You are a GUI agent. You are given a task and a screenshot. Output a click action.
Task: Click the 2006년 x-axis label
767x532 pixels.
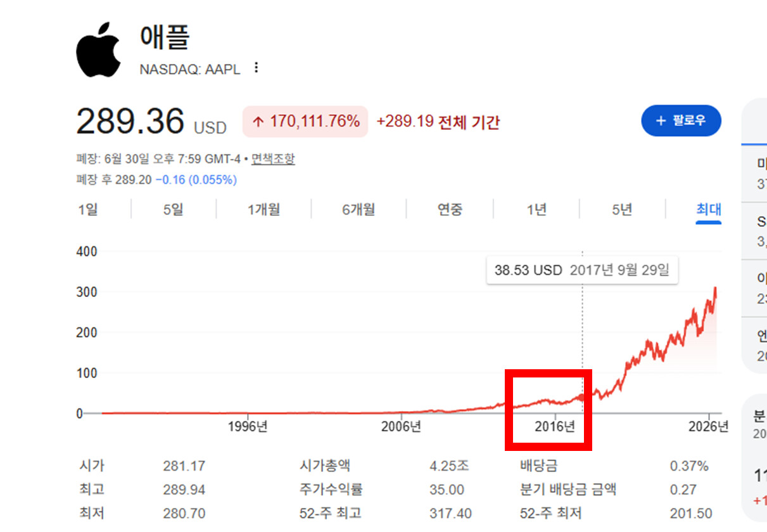[x=401, y=426]
